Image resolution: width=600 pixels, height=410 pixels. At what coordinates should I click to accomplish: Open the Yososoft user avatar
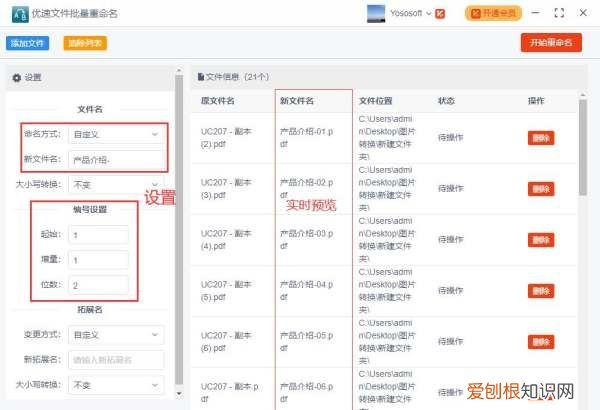[376, 14]
